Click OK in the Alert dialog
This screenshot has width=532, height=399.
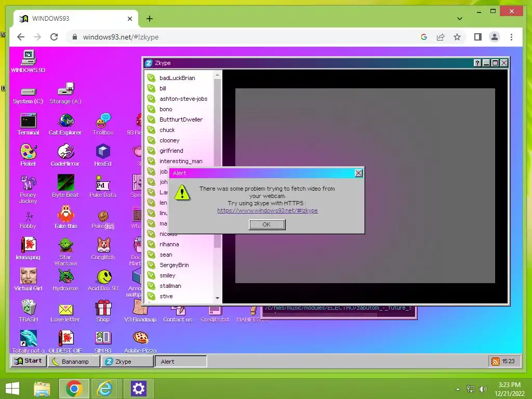pos(267,224)
